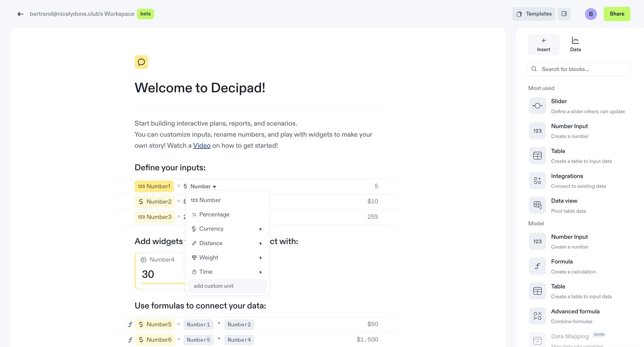Image resolution: width=644 pixels, height=347 pixels.
Task: Click the back arrow beside the workspace name
Action: (x=20, y=14)
